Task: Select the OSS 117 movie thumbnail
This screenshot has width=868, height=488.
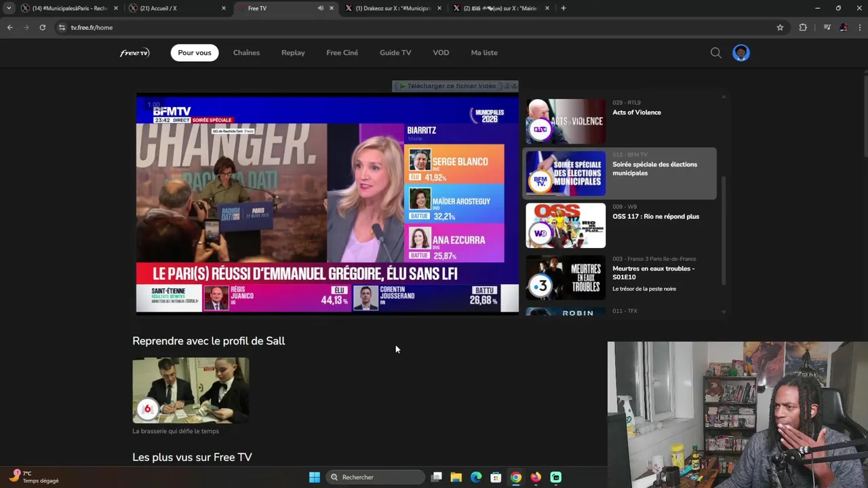Action: (x=566, y=226)
